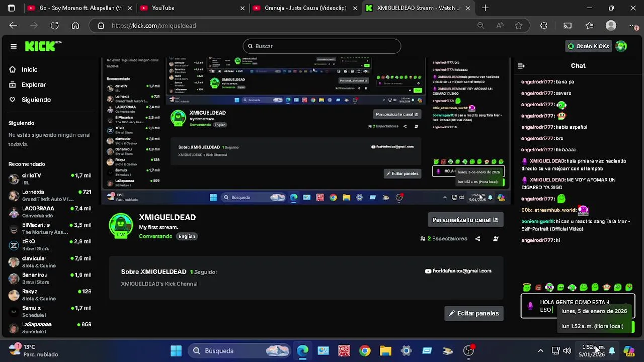Screen dimensions: 644x362
Task: Open Chrome from the taskbar
Action: tap(365, 351)
